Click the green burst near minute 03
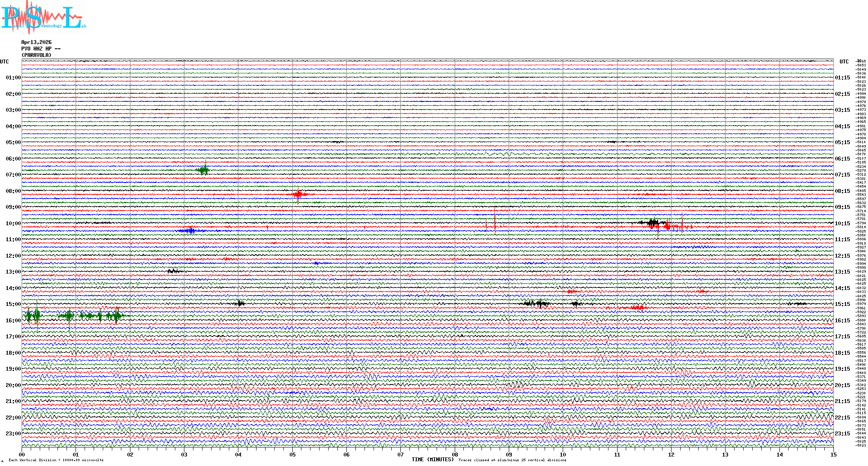Viewport: 868px width, 466px height. [203, 170]
